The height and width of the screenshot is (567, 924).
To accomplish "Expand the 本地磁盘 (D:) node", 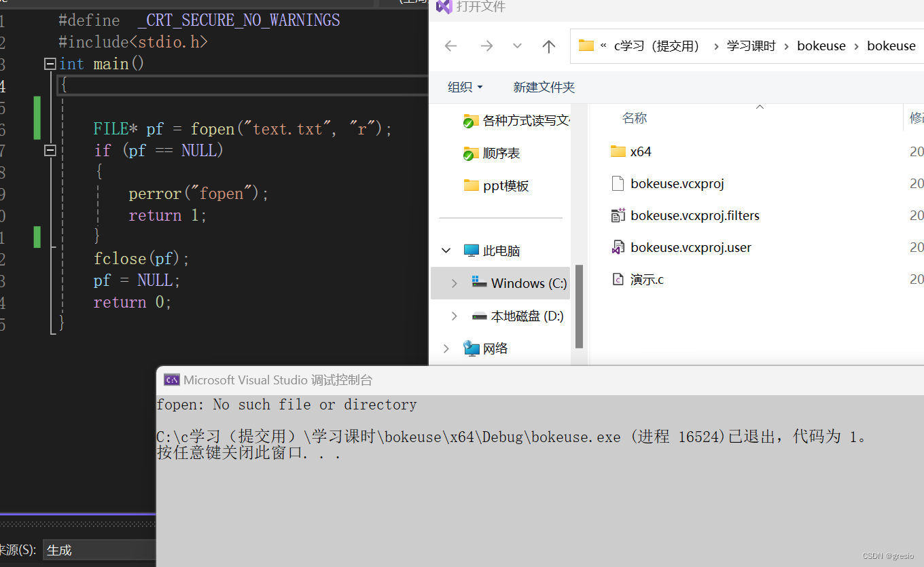I will (x=454, y=316).
